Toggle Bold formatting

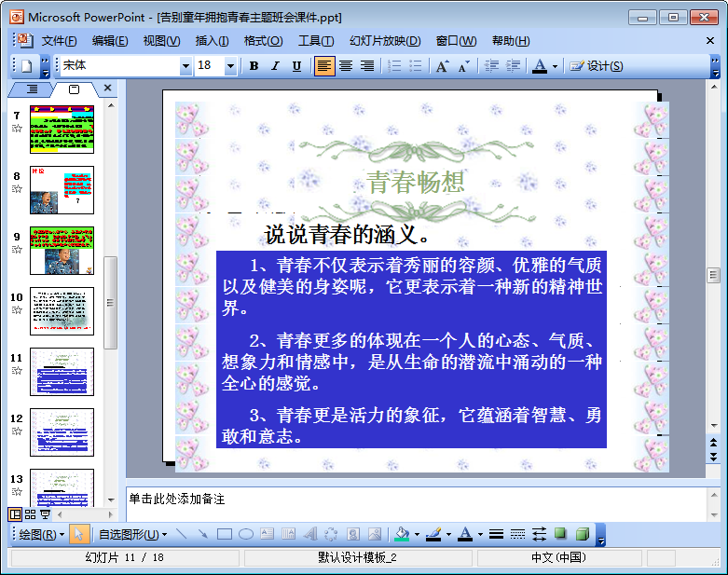click(x=254, y=66)
